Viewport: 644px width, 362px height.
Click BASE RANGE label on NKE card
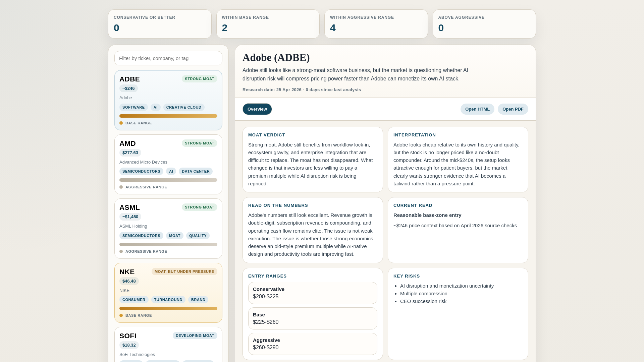click(x=139, y=315)
